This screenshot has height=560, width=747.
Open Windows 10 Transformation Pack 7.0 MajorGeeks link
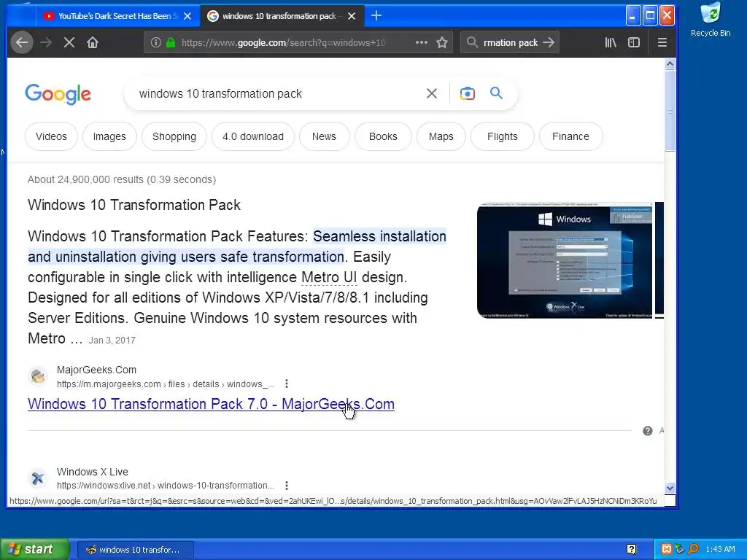pyautogui.click(x=211, y=404)
